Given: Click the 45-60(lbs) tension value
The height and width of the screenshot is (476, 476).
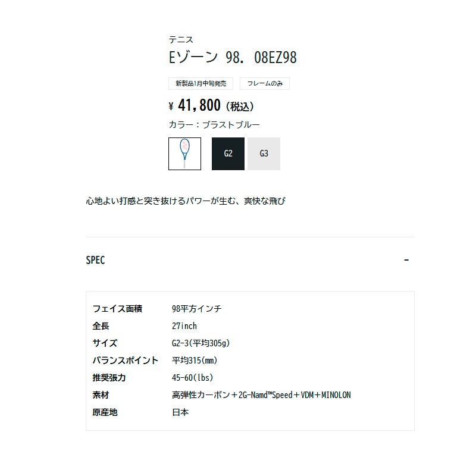Looking at the screenshot, I should (x=192, y=378).
